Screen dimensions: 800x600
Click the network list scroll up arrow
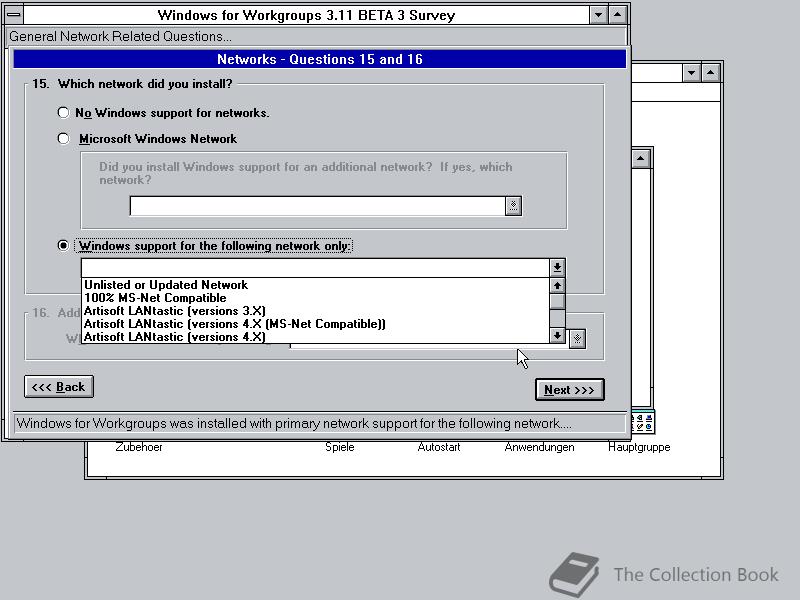pyautogui.click(x=557, y=286)
